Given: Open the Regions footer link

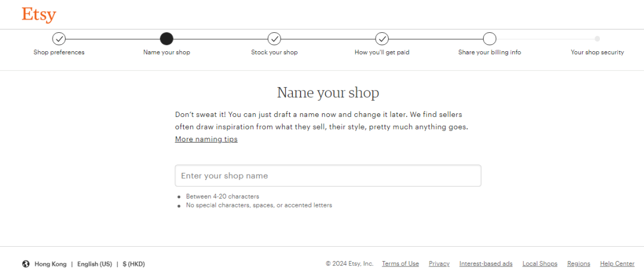Looking at the screenshot, I should point(578,263).
